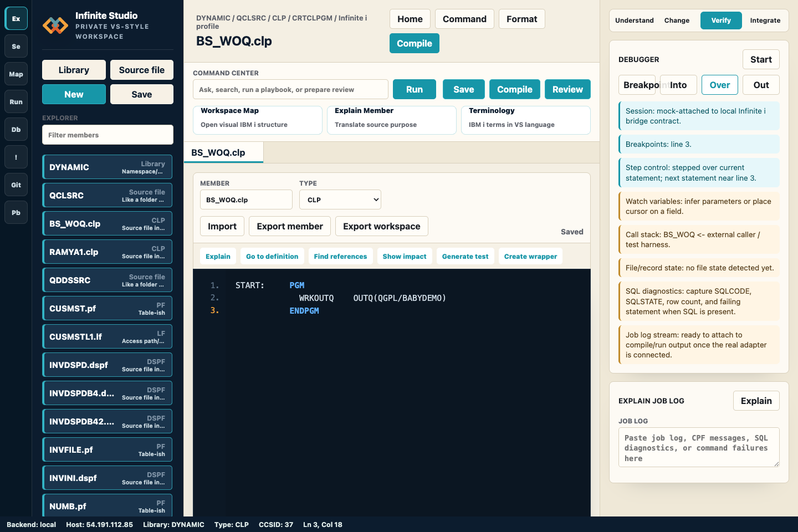Click Generate test action
The width and height of the screenshot is (798, 532).
[465, 256]
